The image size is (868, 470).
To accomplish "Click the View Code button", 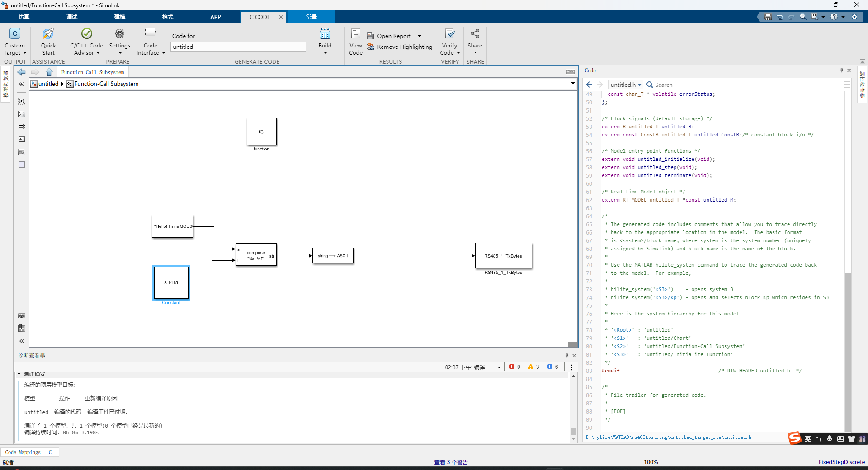I will (356, 42).
